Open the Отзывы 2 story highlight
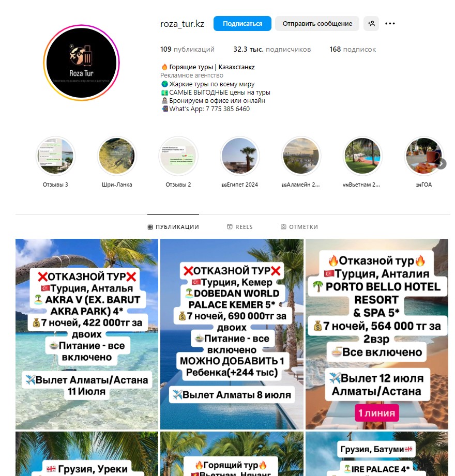The width and height of the screenshot is (455, 476). click(178, 156)
